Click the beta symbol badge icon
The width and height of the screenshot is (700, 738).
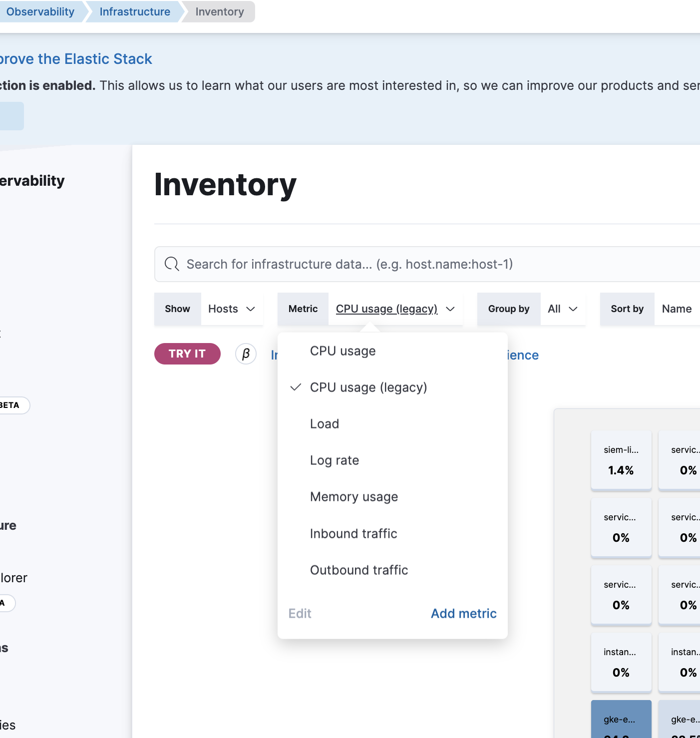[x=246, y=354]
